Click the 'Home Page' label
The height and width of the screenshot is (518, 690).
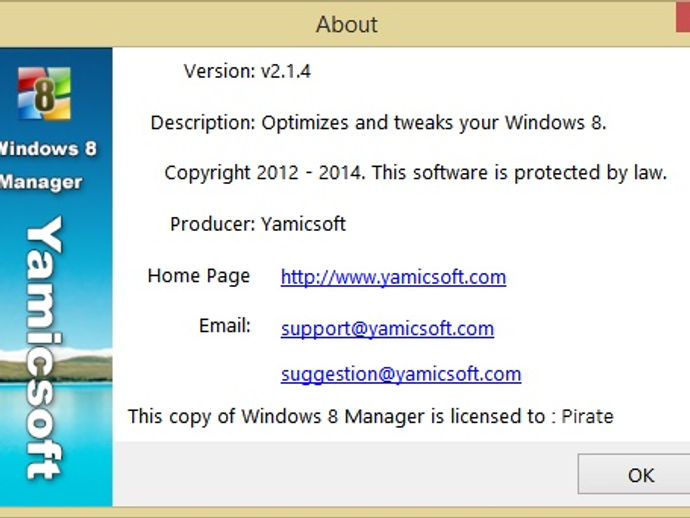pyautogui.click(x=199, y=276)
